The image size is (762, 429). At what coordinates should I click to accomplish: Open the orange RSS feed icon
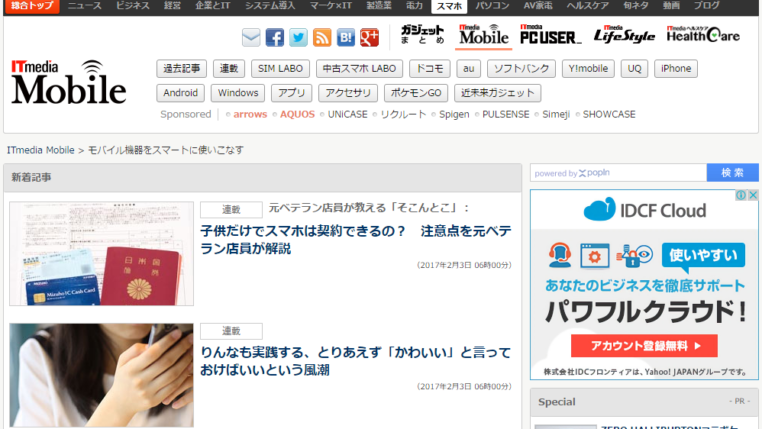tap(322, 37)
